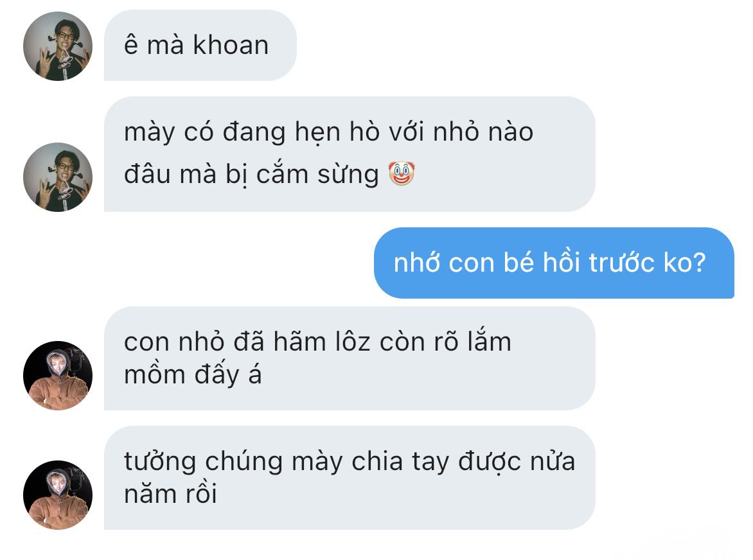Open the hooded avatar beside "tưởng chúng mày chia tay"
753x560 pixels.
point(58,494)
